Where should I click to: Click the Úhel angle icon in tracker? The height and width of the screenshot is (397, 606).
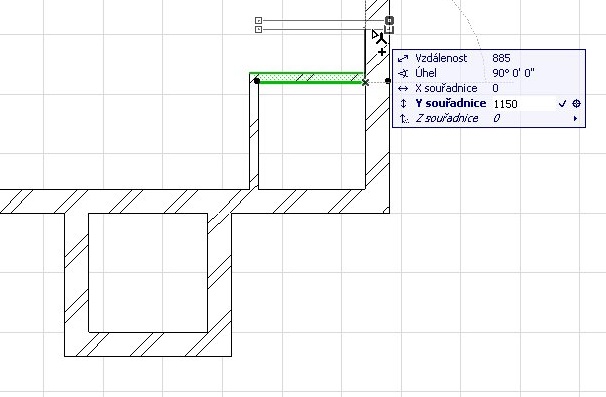[x=403, y=73]
